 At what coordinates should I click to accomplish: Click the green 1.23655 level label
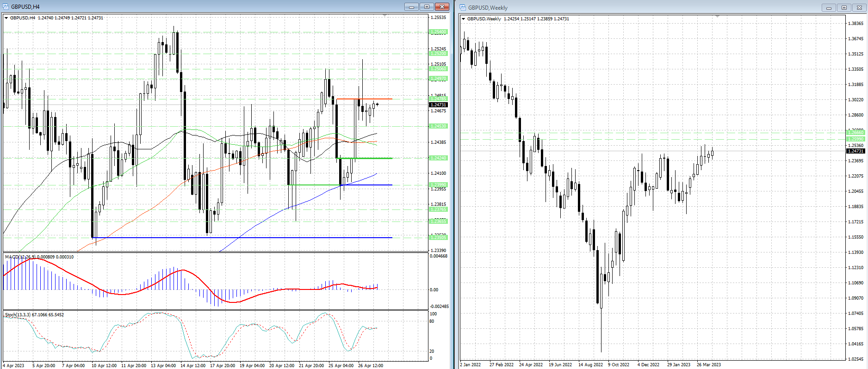(x=438, y=221)
